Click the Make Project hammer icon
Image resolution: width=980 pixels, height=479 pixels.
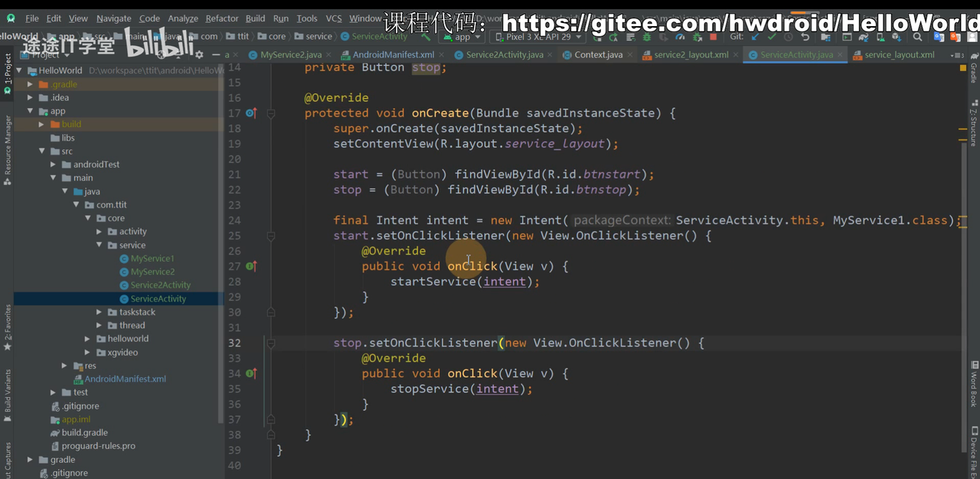point(424,36)
